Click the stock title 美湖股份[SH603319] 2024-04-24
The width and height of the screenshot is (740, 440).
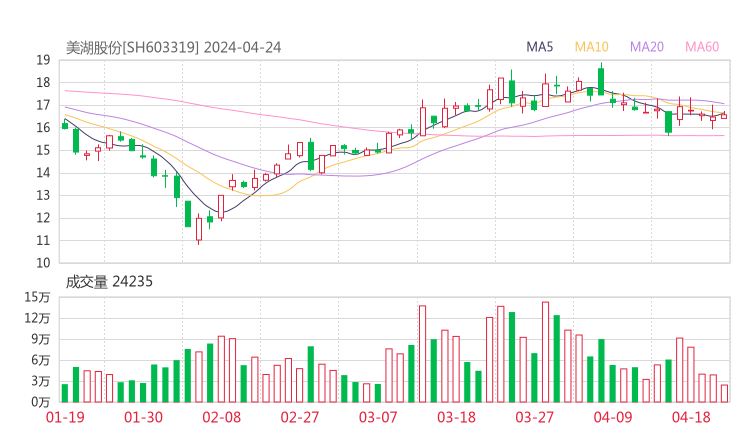coord(173,48)
